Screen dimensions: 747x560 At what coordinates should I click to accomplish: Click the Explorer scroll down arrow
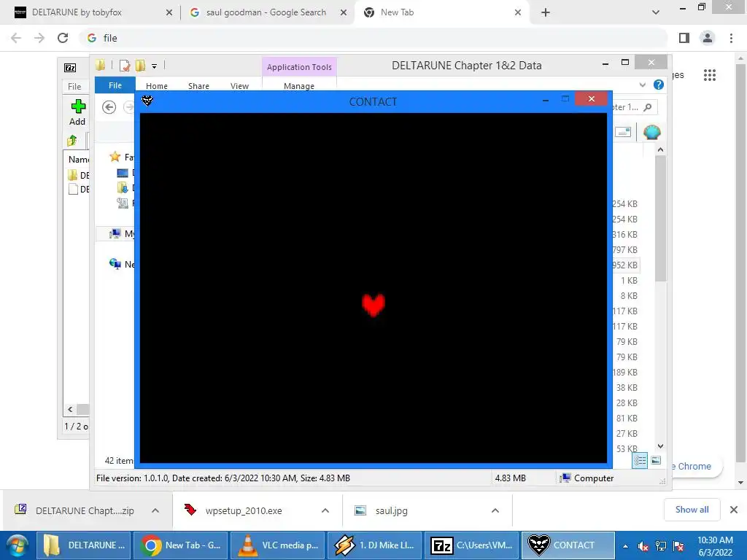pyautogui.click(x=660, y=446)
